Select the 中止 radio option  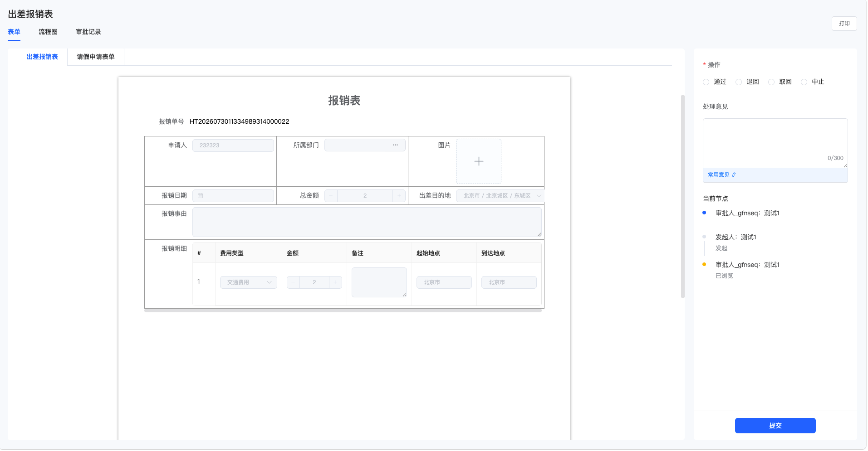tap(804, 82)
